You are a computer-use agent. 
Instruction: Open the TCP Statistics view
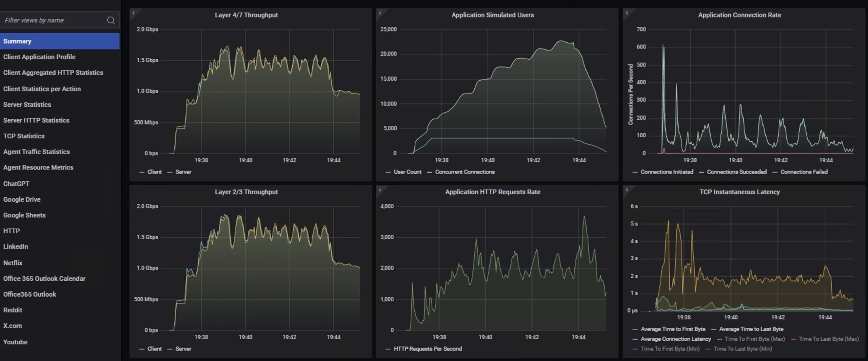click(24, 136)
